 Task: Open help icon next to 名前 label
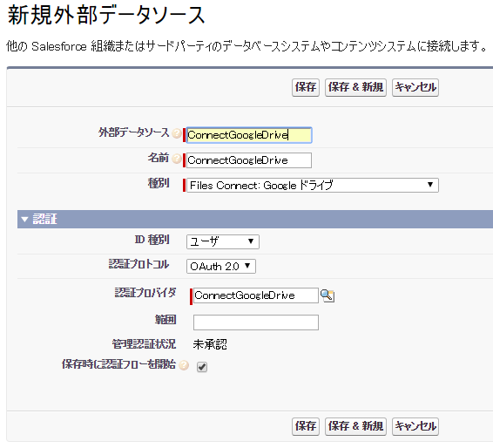tap(177, 159)
